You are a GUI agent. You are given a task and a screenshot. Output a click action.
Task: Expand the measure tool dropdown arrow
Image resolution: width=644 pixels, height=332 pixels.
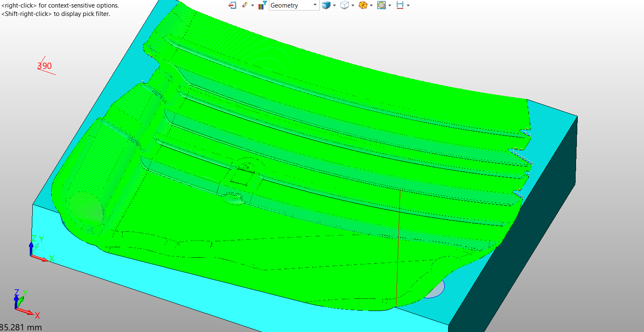coord(408,5)
